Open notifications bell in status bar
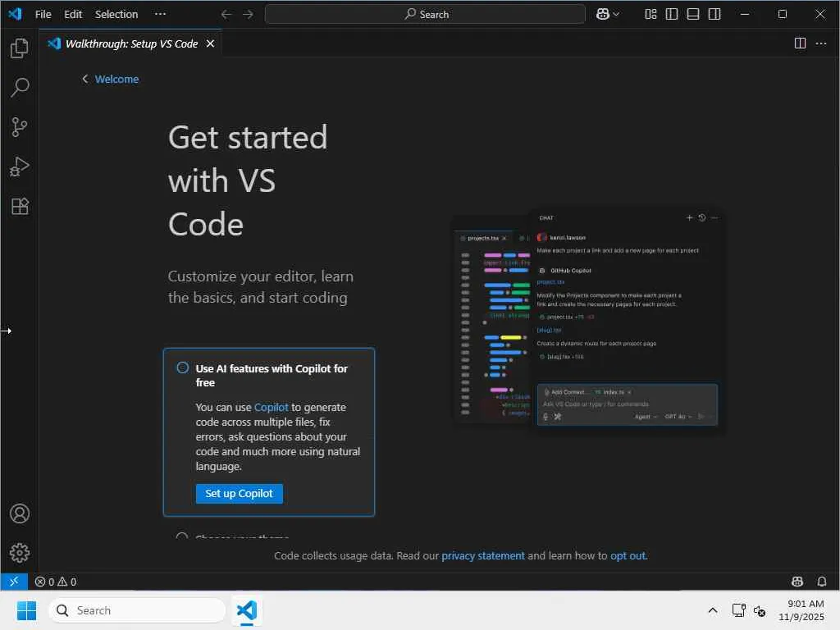 822,582
